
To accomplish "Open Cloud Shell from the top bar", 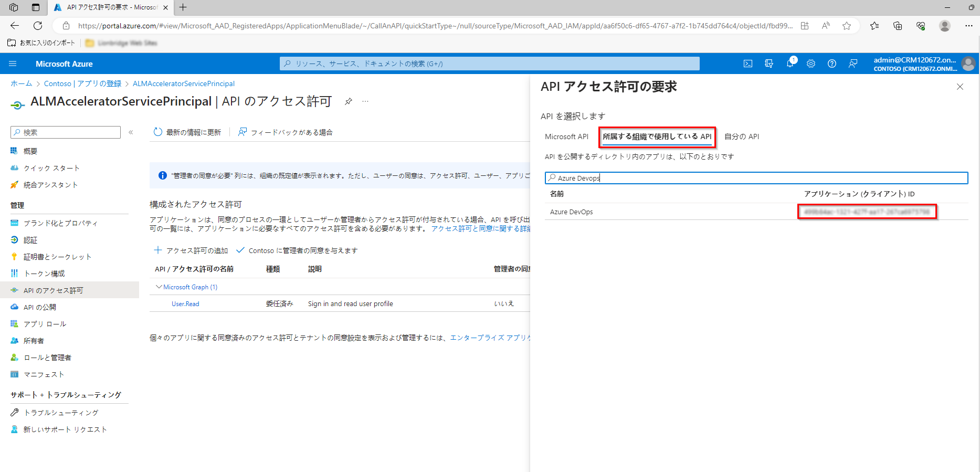I will point(748,64).
